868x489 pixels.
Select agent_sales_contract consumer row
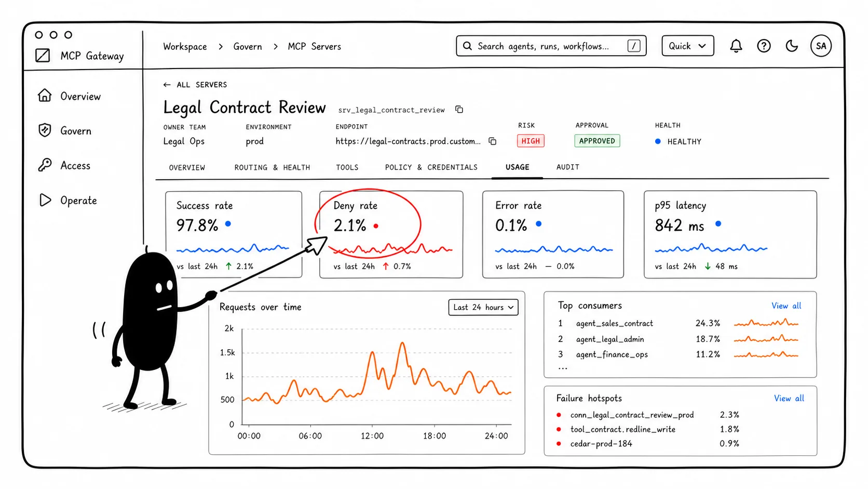pos(680,323)
